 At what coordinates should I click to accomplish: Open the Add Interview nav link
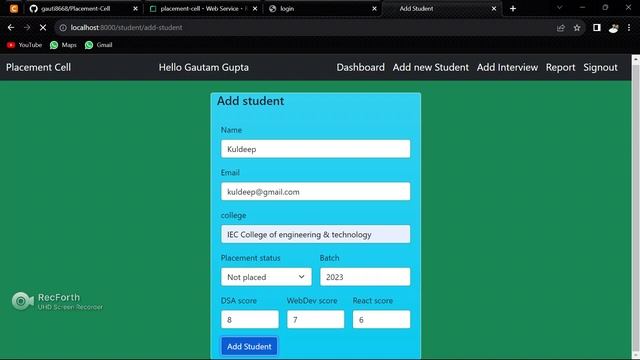[x=507, y=67]
